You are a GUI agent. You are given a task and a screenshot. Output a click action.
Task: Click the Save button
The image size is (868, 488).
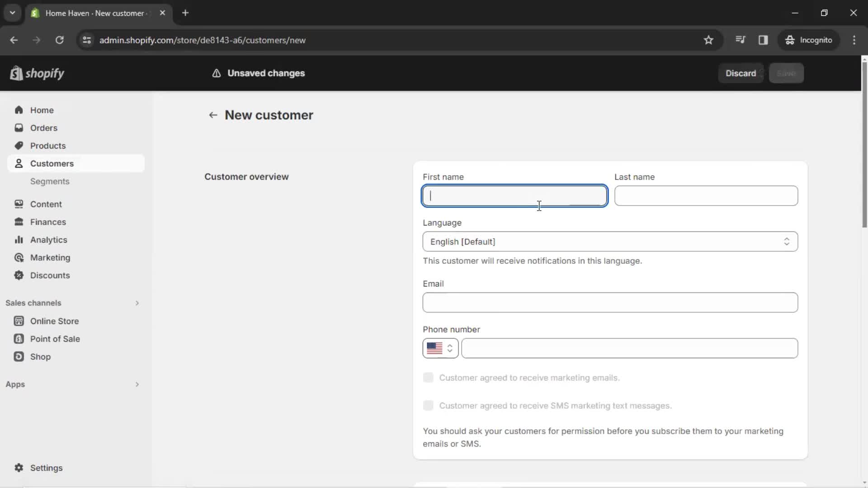pos(787,73)
